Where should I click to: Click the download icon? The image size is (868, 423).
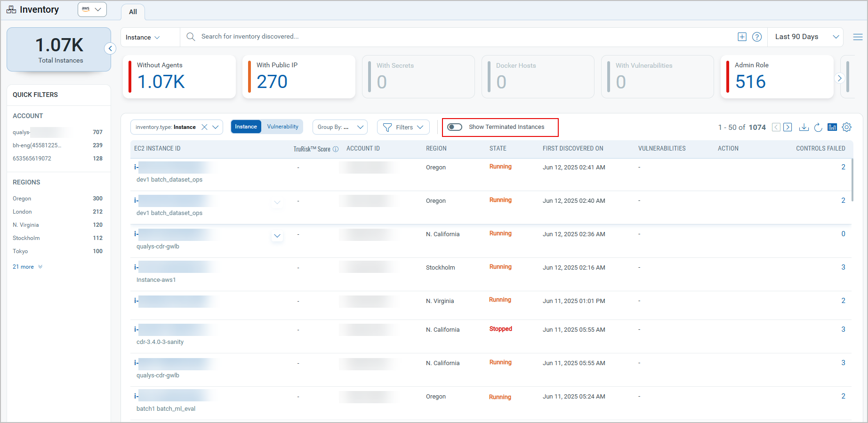[804, 127]
